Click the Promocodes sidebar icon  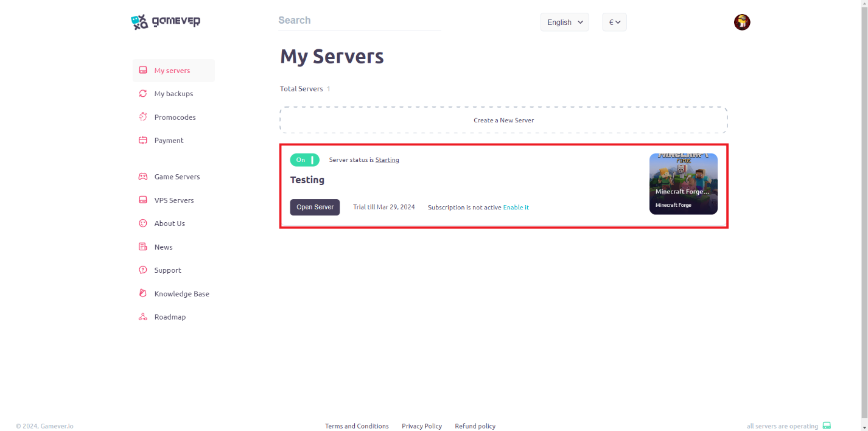[143, 117]
